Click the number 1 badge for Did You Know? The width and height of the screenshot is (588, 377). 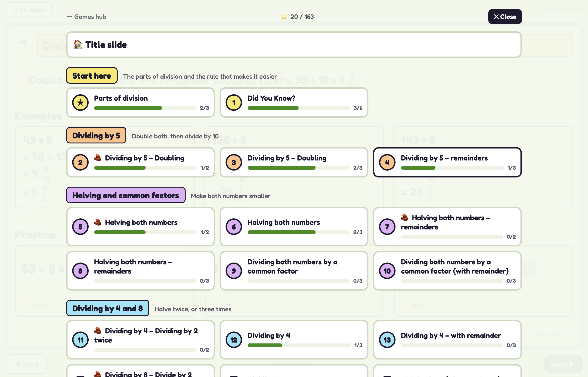point(234,103)
